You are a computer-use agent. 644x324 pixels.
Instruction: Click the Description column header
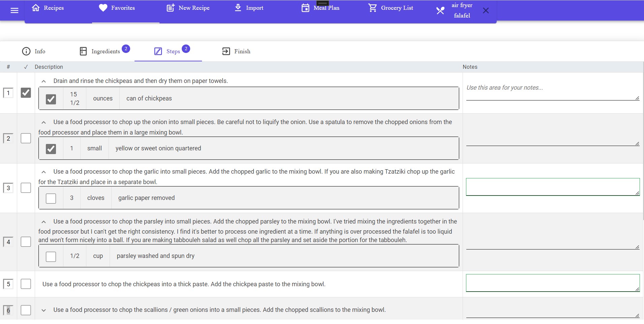49,67
